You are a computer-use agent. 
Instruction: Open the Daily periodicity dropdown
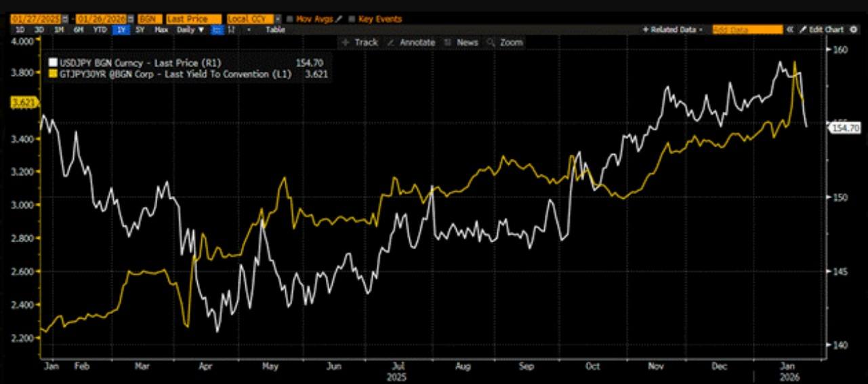[x=190, y=30]
